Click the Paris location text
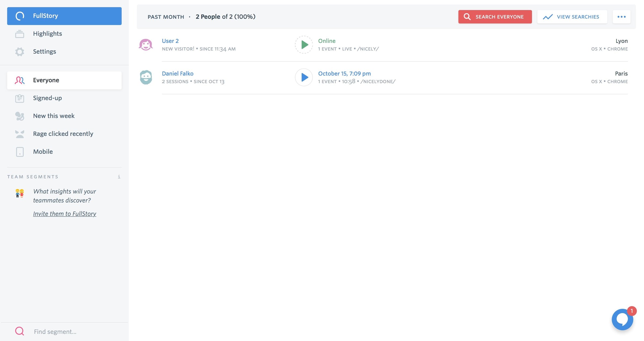644x341 pixels. tap(621, 74)
